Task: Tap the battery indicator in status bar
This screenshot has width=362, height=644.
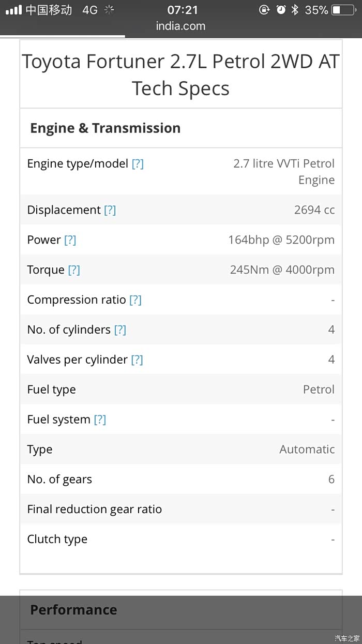Action: coord(342,10)
